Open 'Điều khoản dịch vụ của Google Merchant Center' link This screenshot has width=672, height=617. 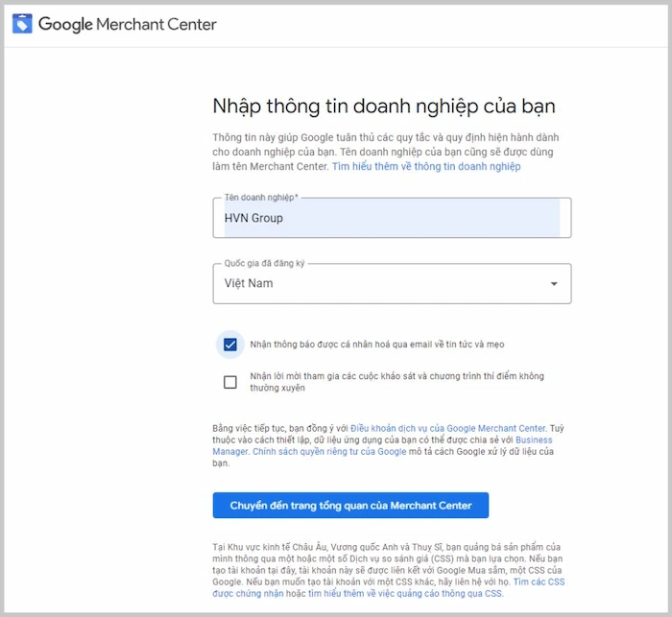[447, 428]
